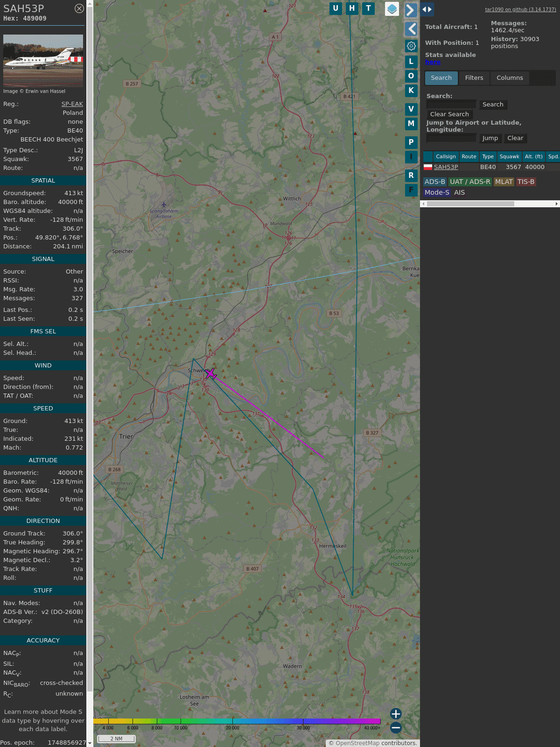Viewport: 560px width, 747px height.
Task: Toggle the M map button
Action: point(411,124)
